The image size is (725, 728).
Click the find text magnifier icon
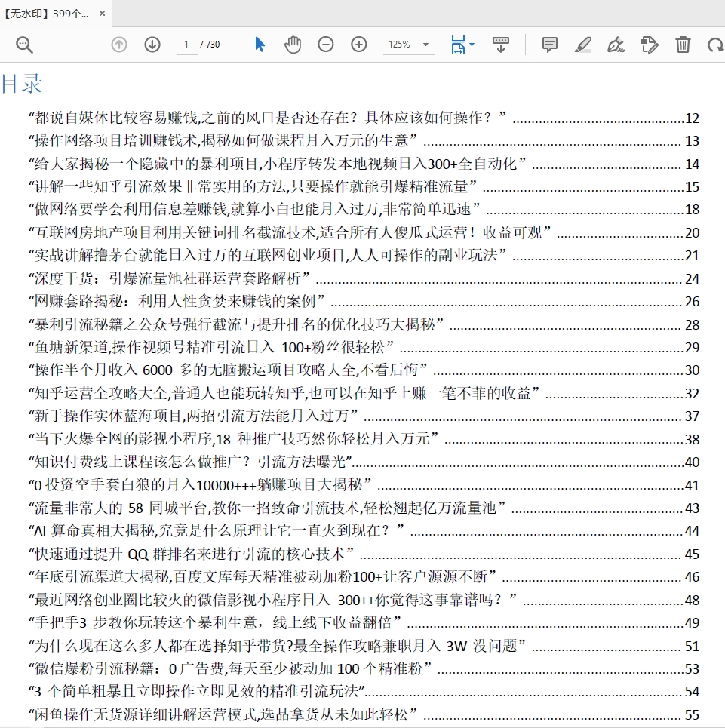pos(25,45)
